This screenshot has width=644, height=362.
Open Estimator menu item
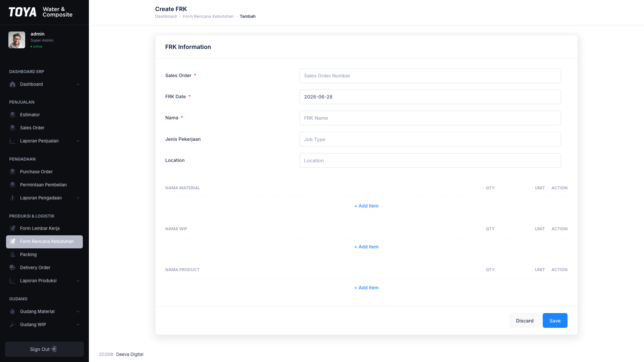click(x=44, y=115)
